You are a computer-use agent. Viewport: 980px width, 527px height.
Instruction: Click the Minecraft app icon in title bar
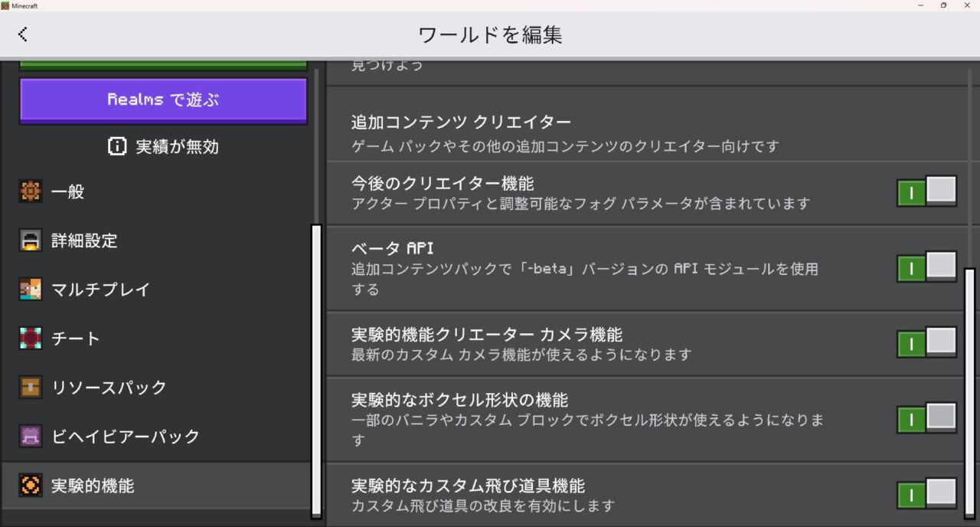tap(5, 5)
